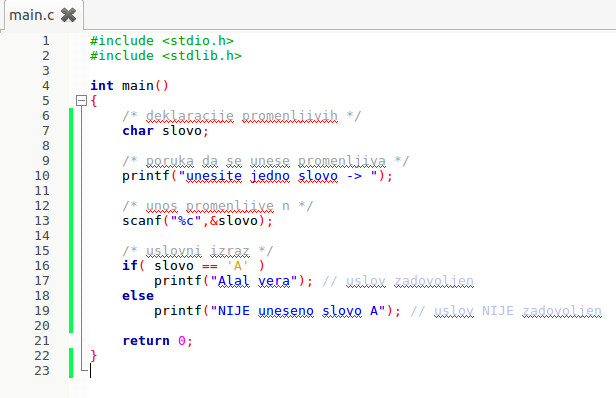Click on '#include <stdlib.h>' line
616x398 pixels.
[166, 56]
